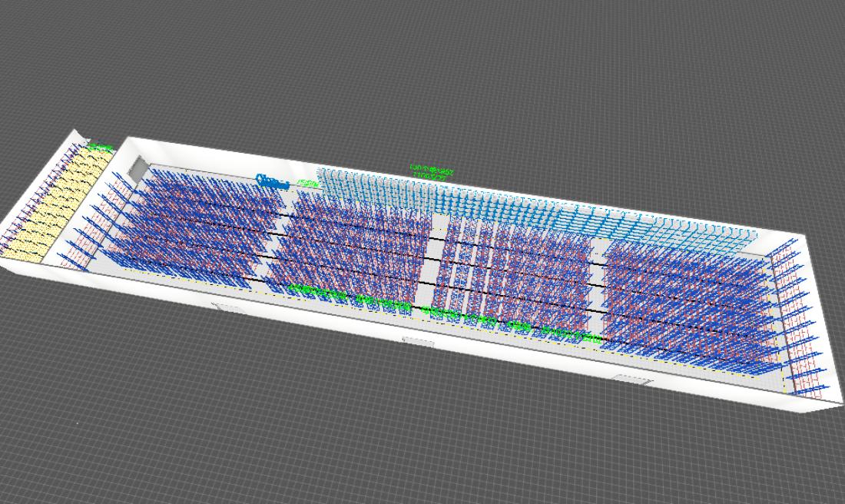Select the green text label above the light-blue racks
This screenshot has width=845, height=504.
[x=432, y=171]
